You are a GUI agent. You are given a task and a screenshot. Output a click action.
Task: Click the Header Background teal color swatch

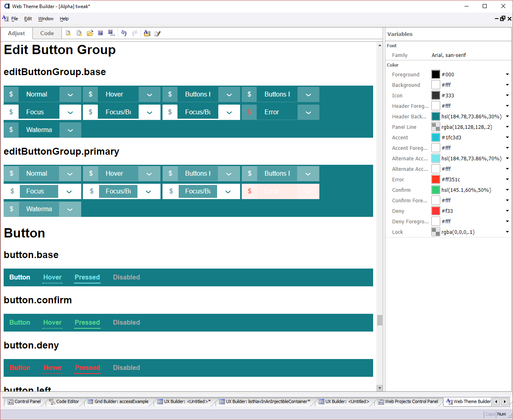[436, 116]
